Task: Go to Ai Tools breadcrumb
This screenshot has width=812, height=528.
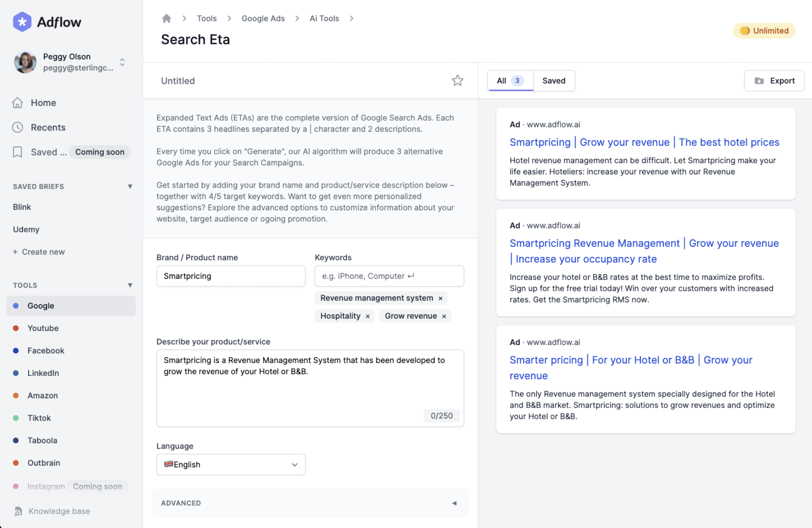Action: pos(324,18)
